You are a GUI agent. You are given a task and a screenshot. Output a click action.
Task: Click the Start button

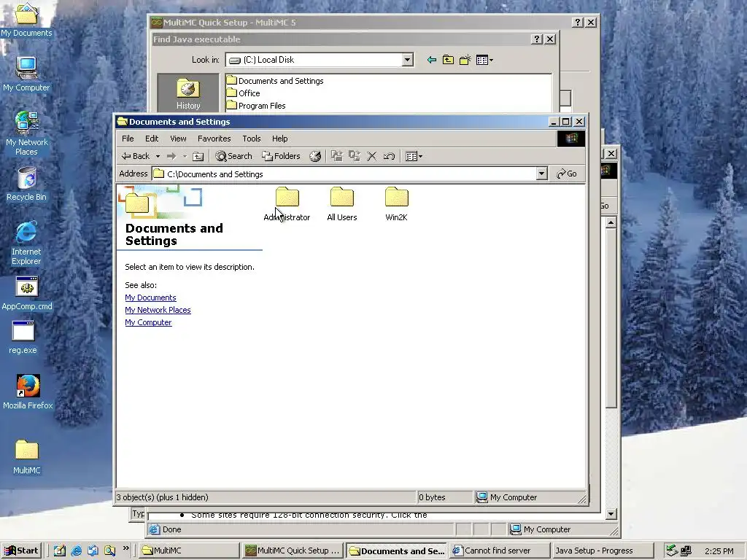point(21,551)
